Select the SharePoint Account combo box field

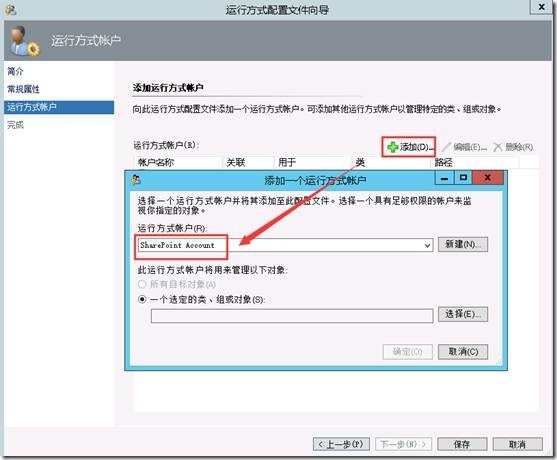pyautogui.click(x=285, y=245)
